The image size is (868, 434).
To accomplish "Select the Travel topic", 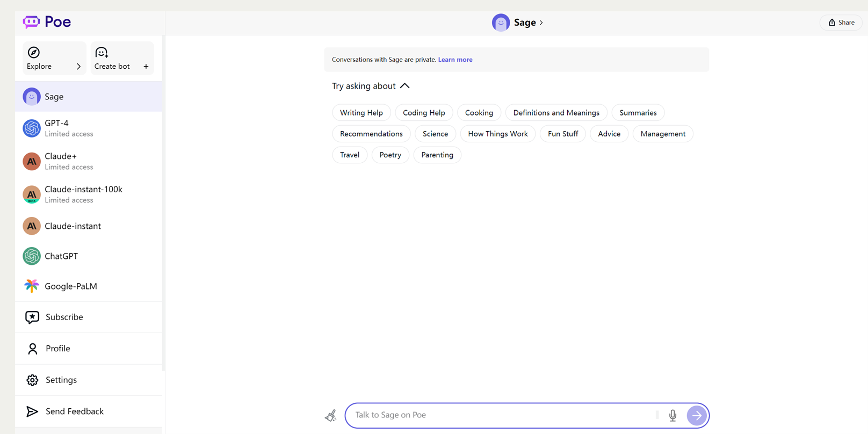I will pos(350,155).
